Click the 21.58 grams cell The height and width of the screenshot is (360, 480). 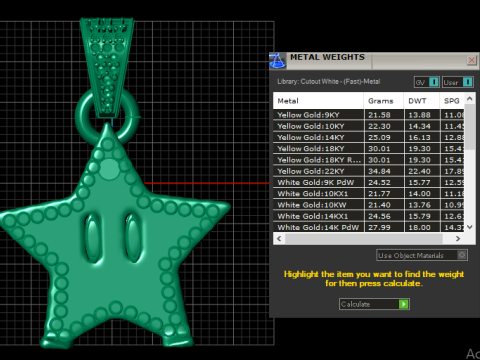tap(384, 115)
